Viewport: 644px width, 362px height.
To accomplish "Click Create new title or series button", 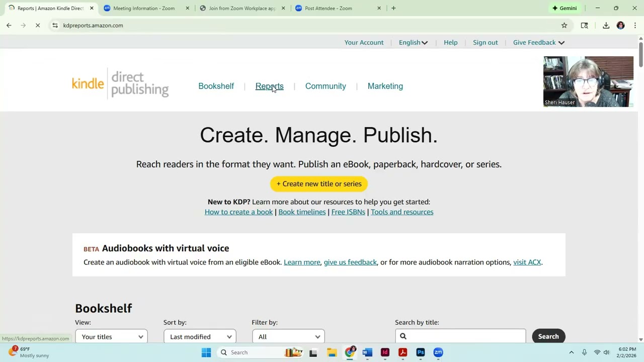I will pyautogui.click(x=319, y=184).
